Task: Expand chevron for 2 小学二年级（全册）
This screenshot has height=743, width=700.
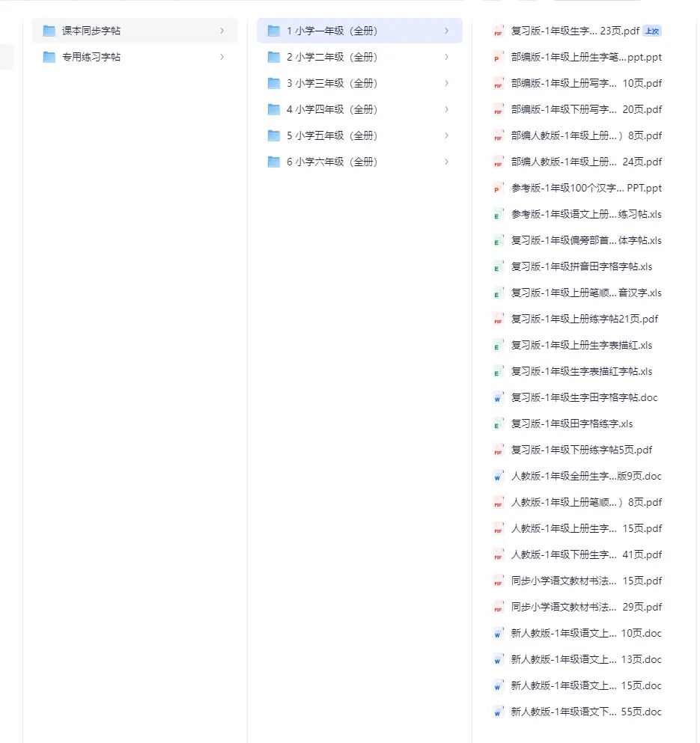Action: coord(447,58)
